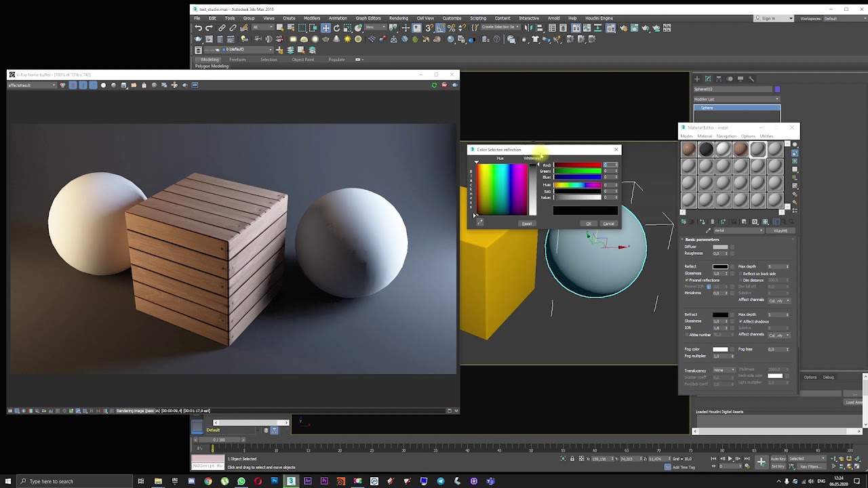Pick color with the eyedropper tool
The image size is (868, 488).
pos(479,222)
